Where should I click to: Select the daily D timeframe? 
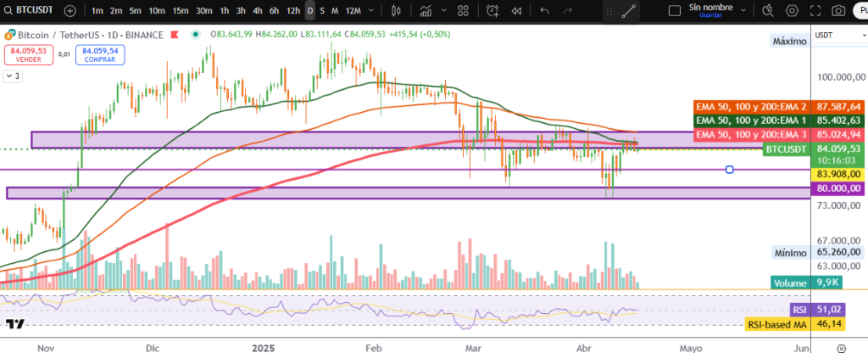[310, 10]
